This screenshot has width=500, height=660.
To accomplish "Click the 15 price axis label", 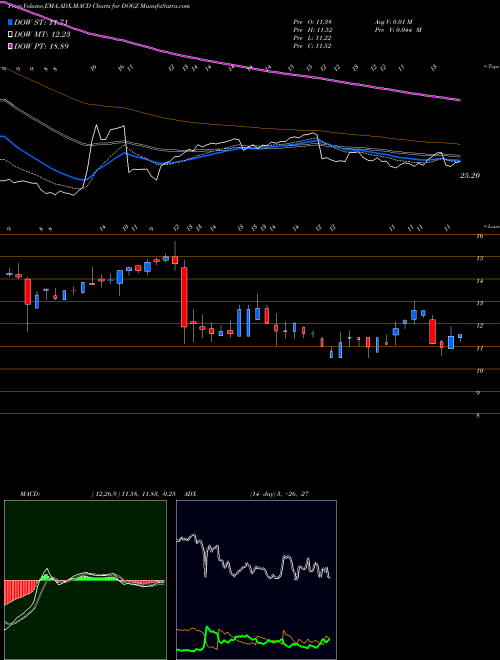I will (479, 258).
